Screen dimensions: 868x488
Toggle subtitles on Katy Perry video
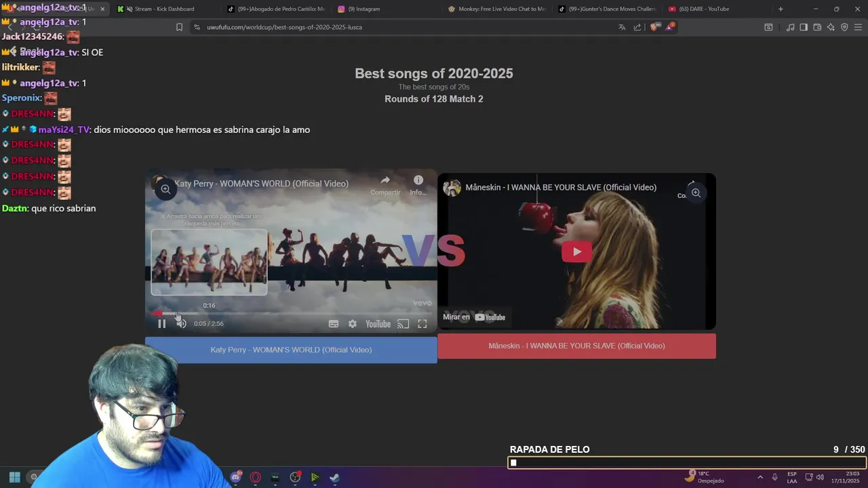pos(334,324)
